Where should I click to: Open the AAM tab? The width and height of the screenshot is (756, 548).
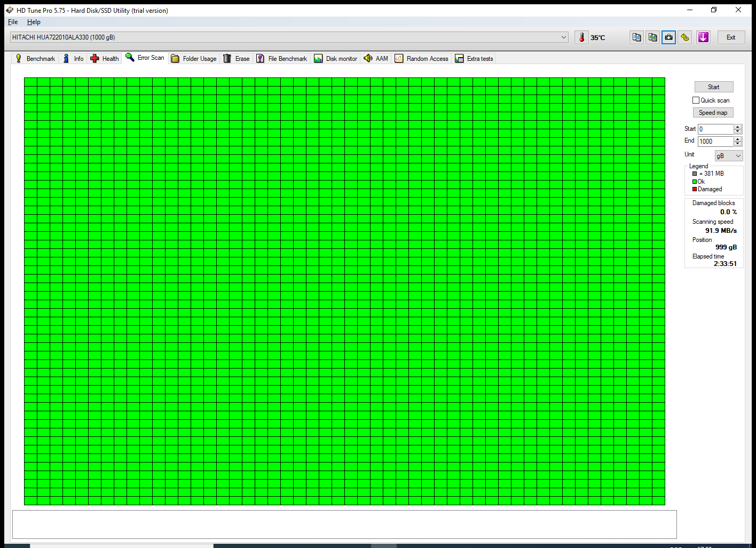coord(376,59)
